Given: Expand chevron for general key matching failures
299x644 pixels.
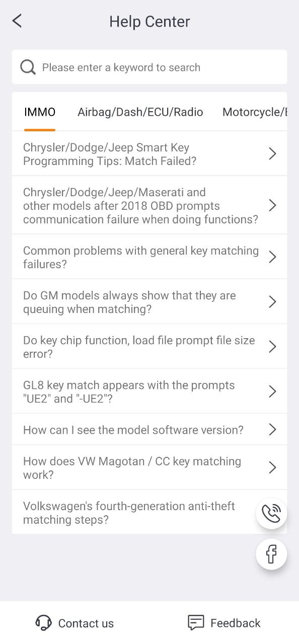Looking at the screenshot, I should click(x=272, y=257).
